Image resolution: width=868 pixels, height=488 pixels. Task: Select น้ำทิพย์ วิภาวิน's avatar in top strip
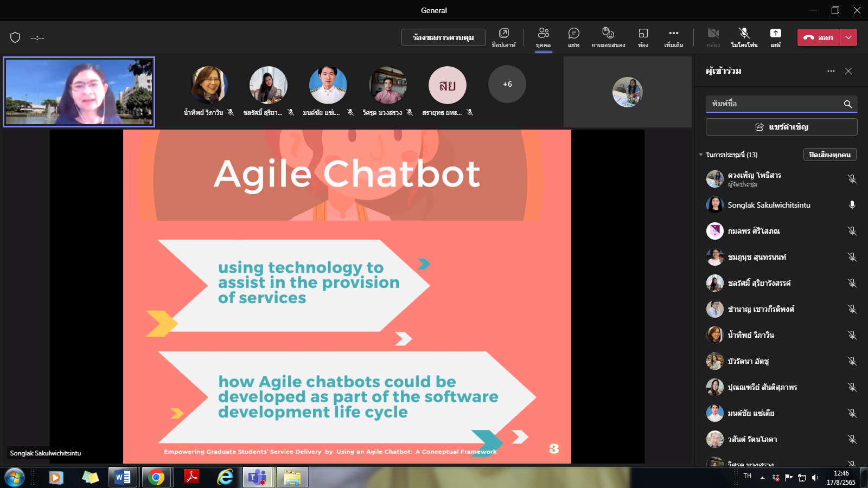(x=209, y=85)
